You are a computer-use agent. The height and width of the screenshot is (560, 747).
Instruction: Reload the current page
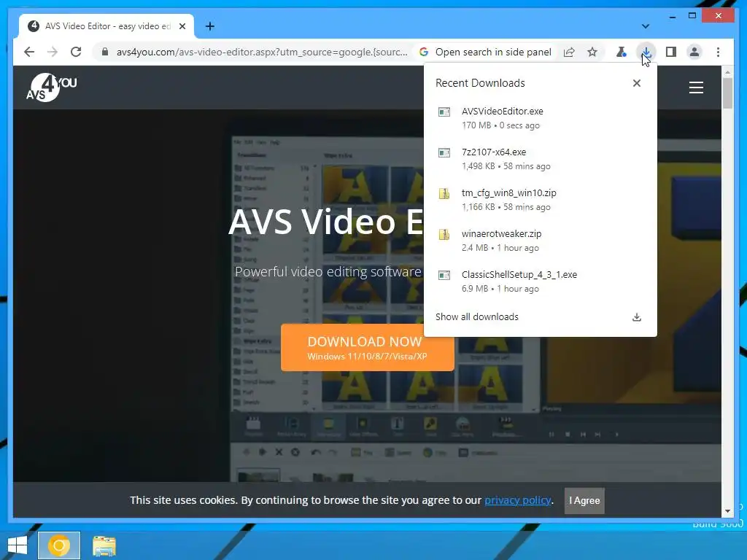click(76, 52)
